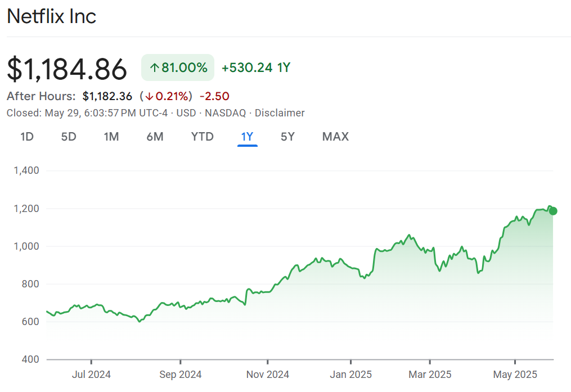Click the red down arrow in After Hours

tap(150, 96)
